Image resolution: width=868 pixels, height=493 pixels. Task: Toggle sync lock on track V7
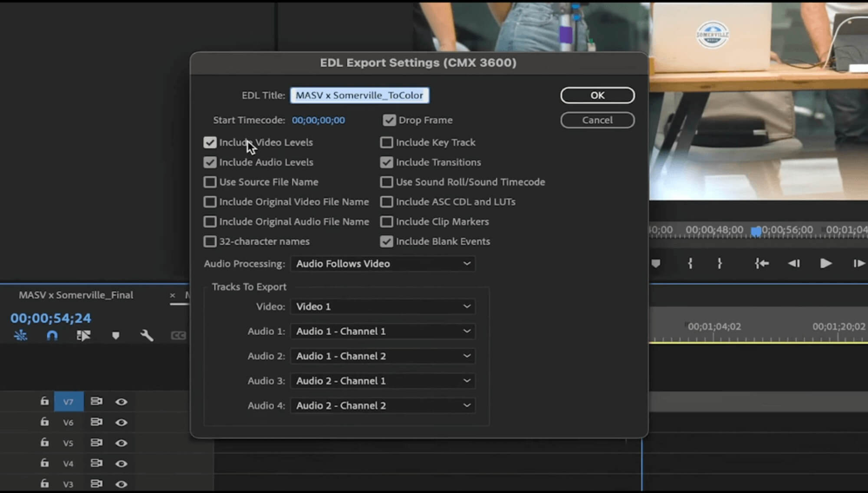click(96, 401)
